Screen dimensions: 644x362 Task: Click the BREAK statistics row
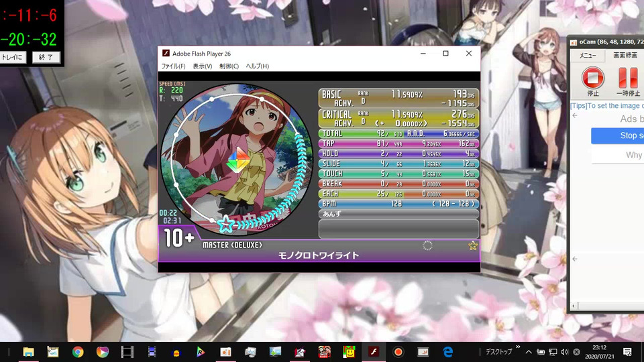point(398,184)
